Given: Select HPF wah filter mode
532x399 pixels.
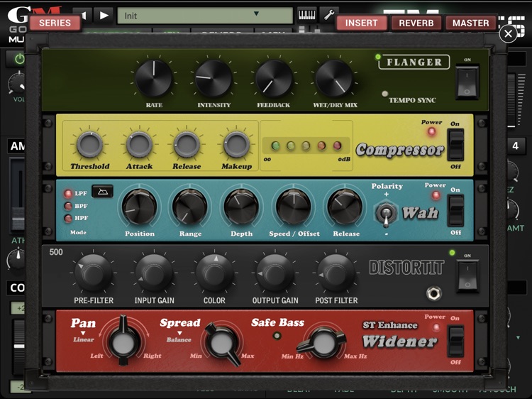Looking at the screenshot, I should (68, 219).
